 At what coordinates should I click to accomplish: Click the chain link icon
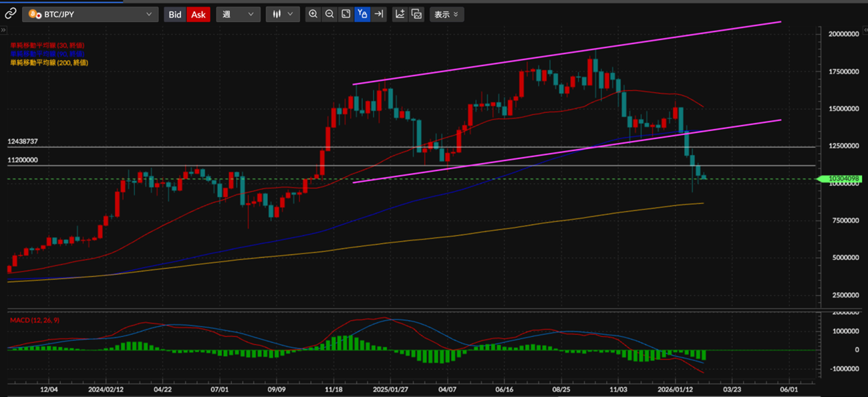click(10, 14)
